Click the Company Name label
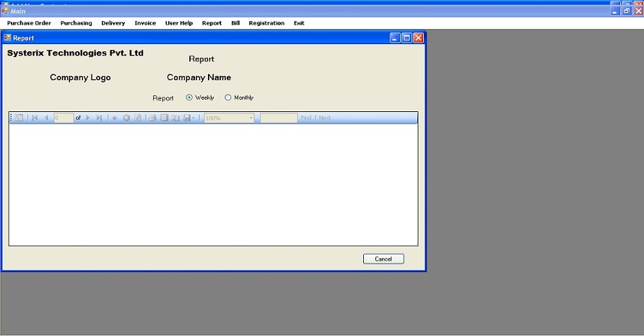644x336 pixels. (199, 77)
